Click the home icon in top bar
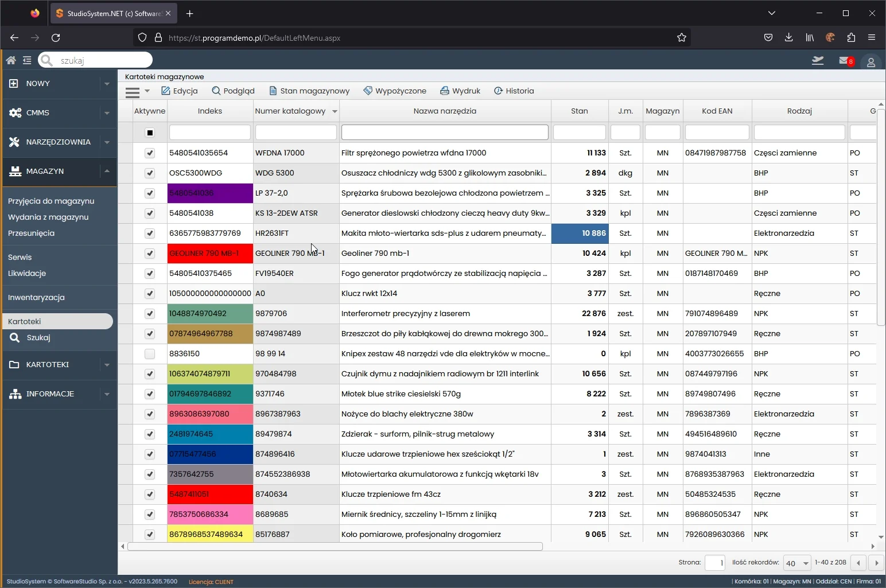This screenshot has width=886, height=588. pos(10,60)
